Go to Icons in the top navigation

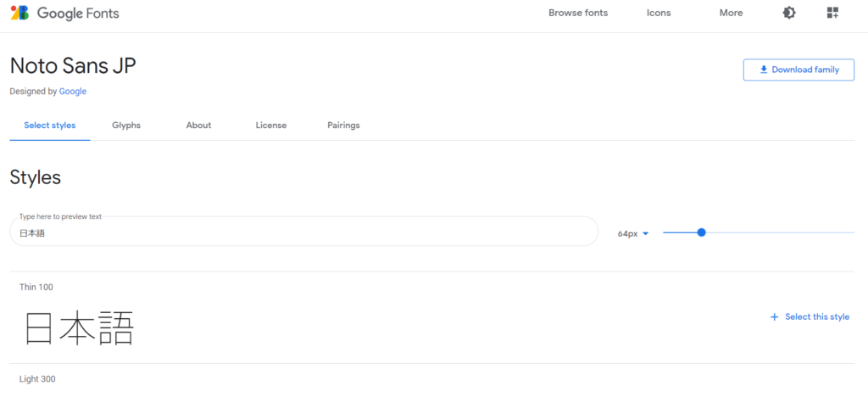tap(659, 13)
